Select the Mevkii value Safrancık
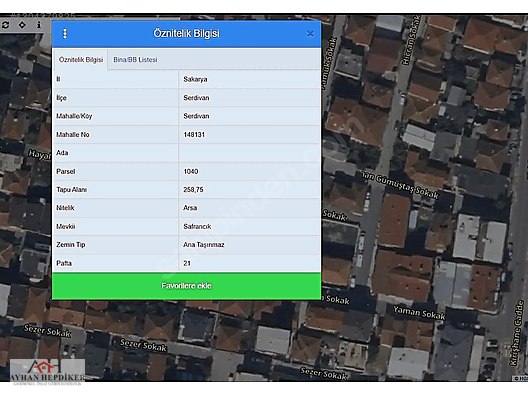 pyautogui.click(x=197, y=226)
